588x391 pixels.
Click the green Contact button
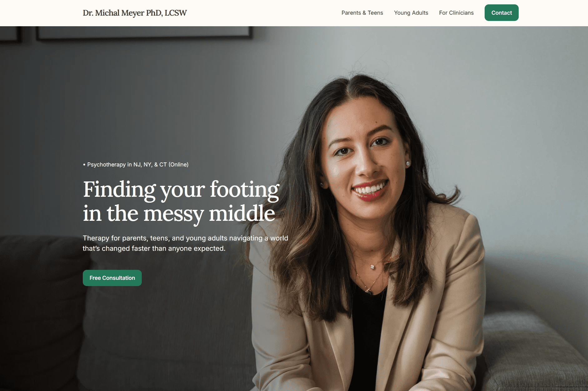[x=502, y=13]
